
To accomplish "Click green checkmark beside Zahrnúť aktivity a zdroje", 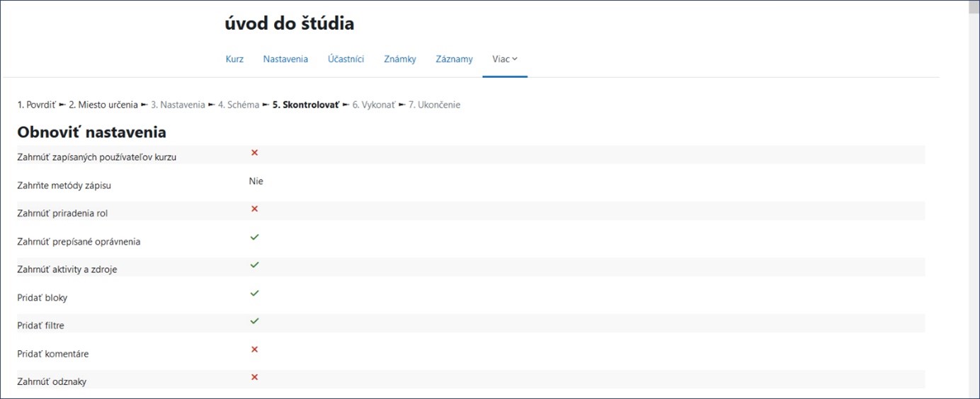I will click(254, 265).
